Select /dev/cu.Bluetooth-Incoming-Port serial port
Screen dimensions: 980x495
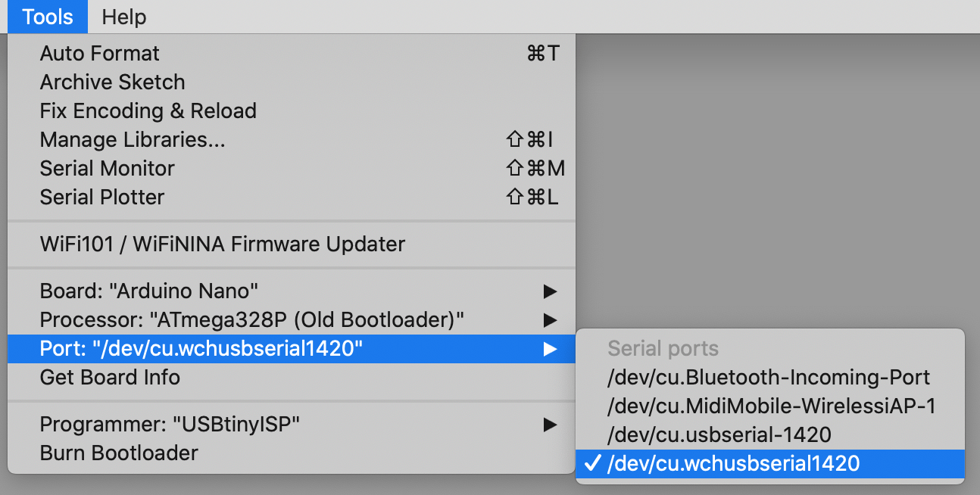pos(770,377)
